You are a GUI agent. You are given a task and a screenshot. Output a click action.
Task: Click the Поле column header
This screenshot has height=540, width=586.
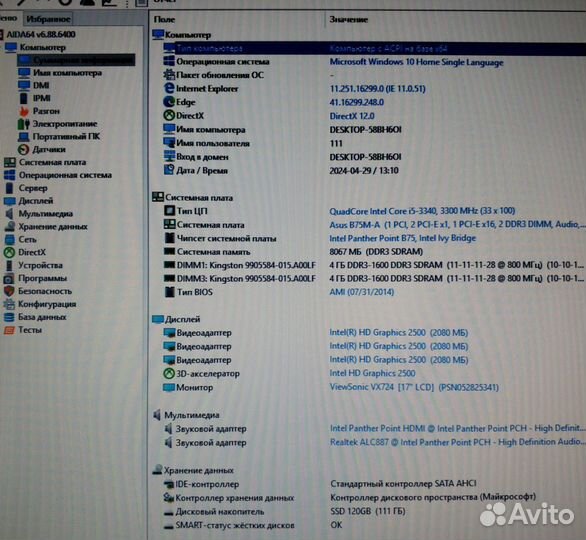164,19
